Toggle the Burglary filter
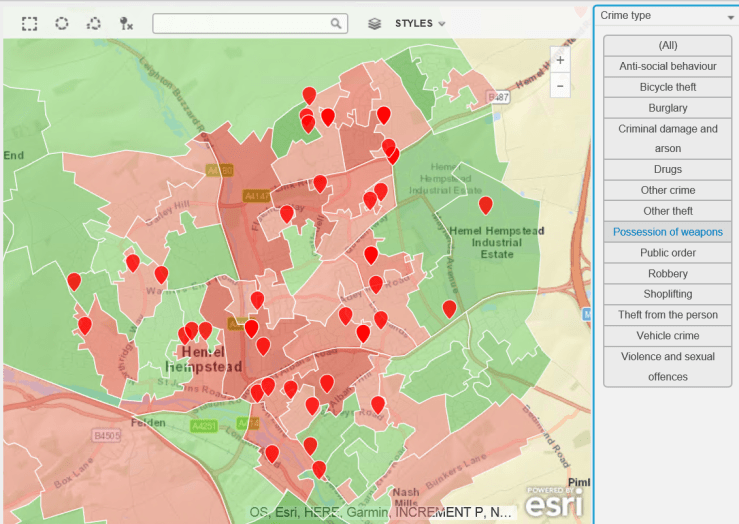 pos(667,108)
